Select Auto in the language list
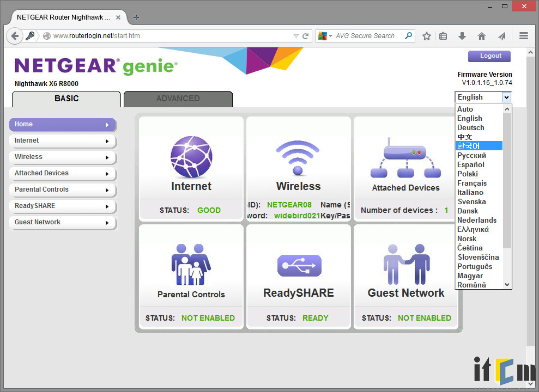Screen dimensions: 539x392 [x=479, y=109]
